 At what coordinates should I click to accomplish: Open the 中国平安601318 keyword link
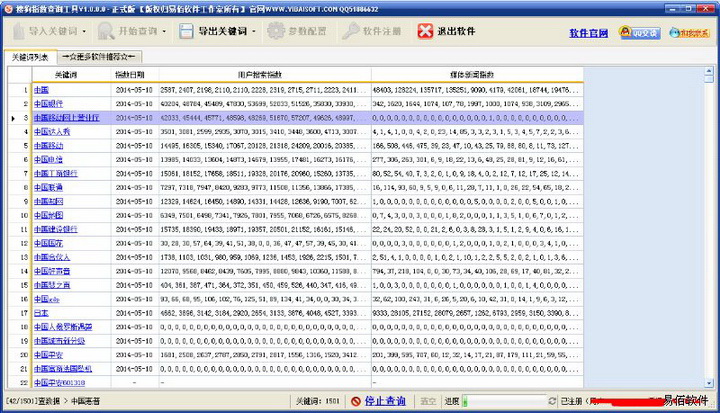59,382
